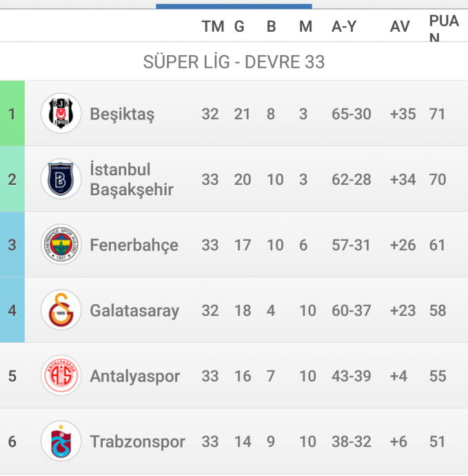Tap the Galatasaray club emblem
Screen dimensions: 468x476
(x=61, y=310)
